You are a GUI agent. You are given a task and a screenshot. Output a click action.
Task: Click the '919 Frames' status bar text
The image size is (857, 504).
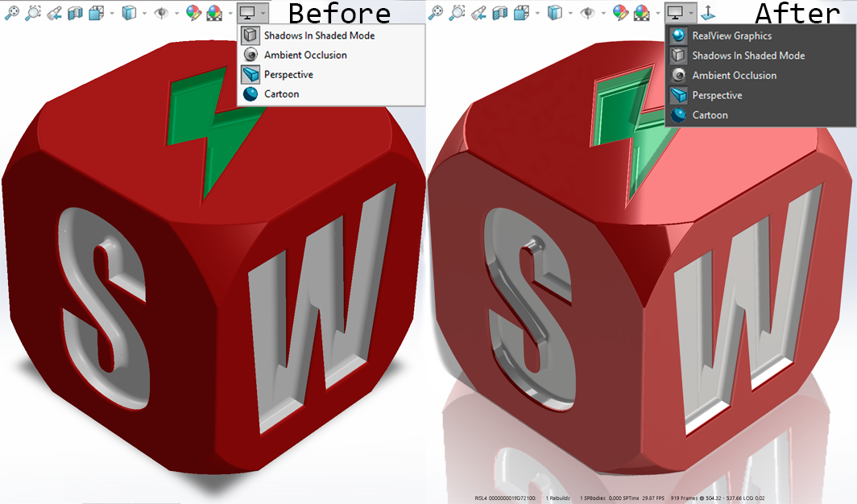pos(683,498)
